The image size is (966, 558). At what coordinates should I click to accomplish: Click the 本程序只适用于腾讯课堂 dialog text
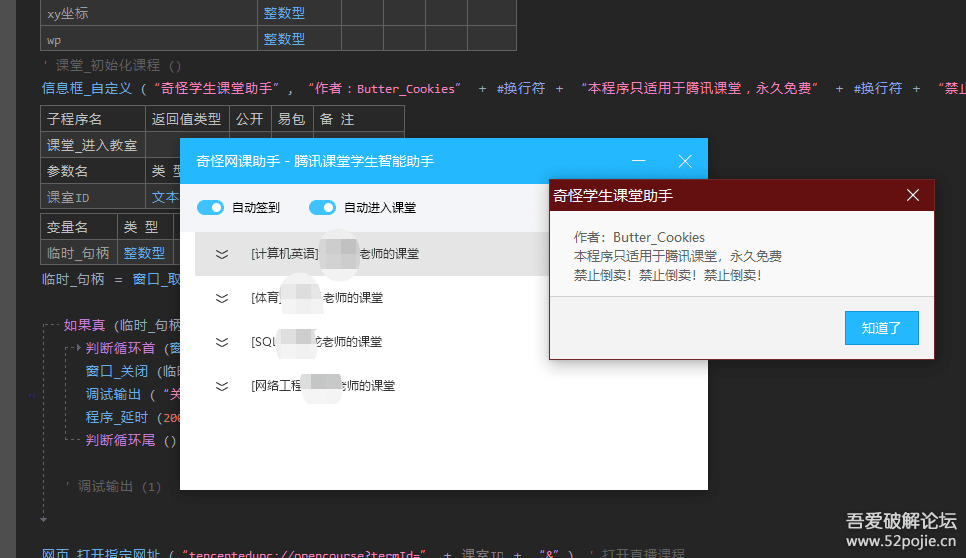pos(678,256)
